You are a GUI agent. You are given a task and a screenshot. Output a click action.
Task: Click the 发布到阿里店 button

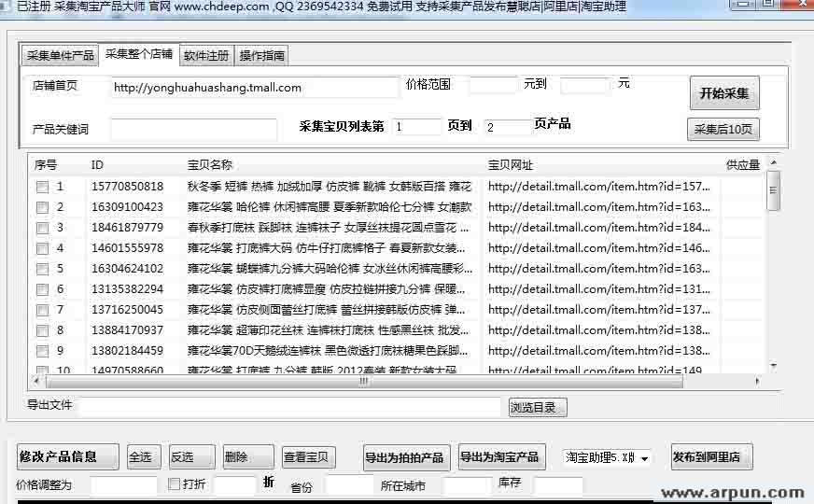[x=711, y=456]
